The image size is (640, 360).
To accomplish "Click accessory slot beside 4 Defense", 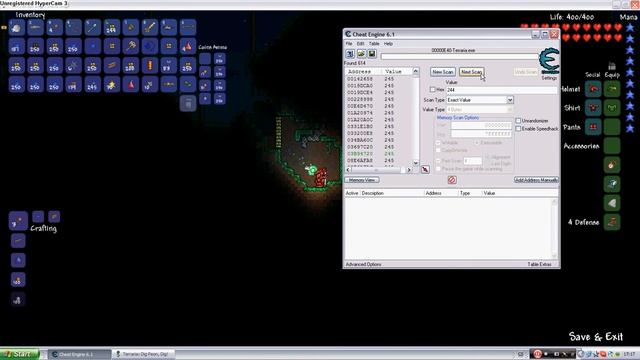I will point(612,222).
